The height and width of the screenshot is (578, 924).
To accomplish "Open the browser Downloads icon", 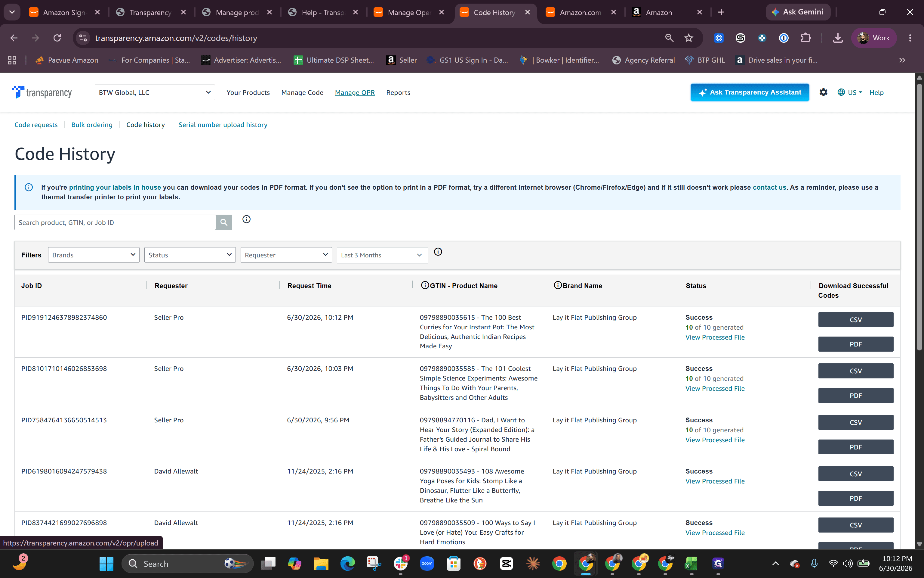I will [838, 38].
